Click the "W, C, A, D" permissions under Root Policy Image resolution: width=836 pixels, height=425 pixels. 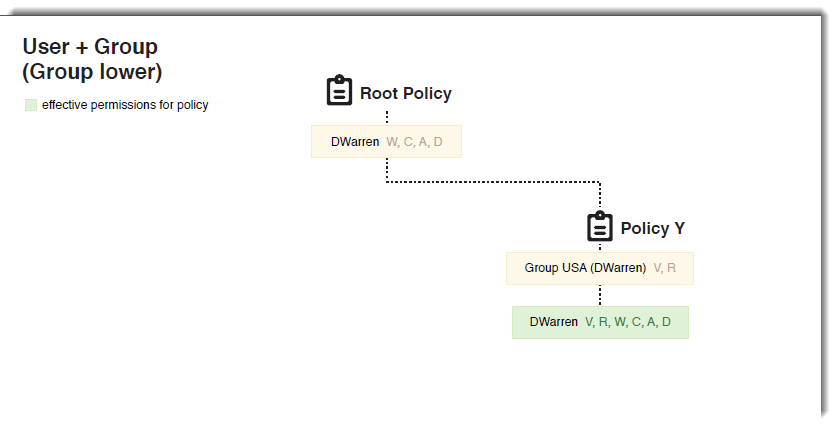click(414, 142)
